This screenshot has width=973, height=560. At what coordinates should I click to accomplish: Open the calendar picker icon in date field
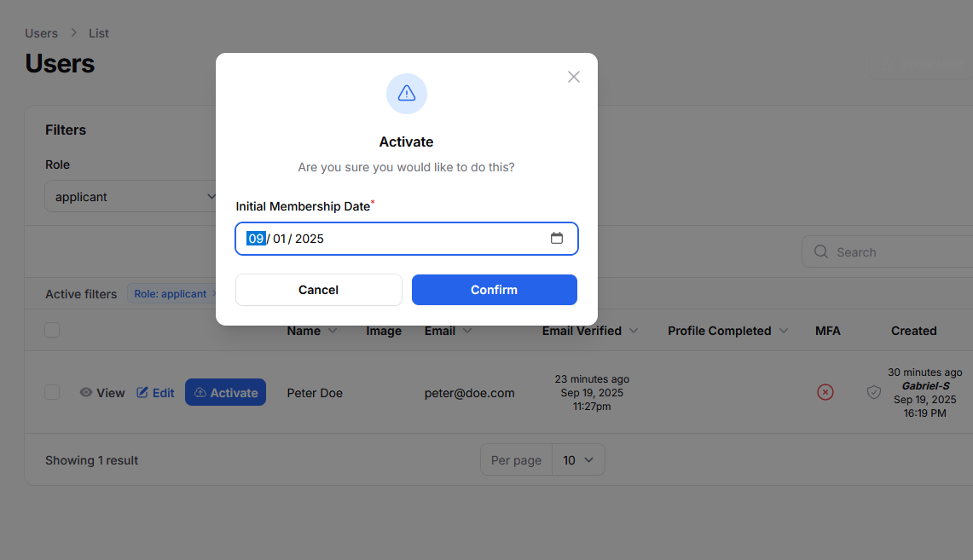click(x=557, y=239)
